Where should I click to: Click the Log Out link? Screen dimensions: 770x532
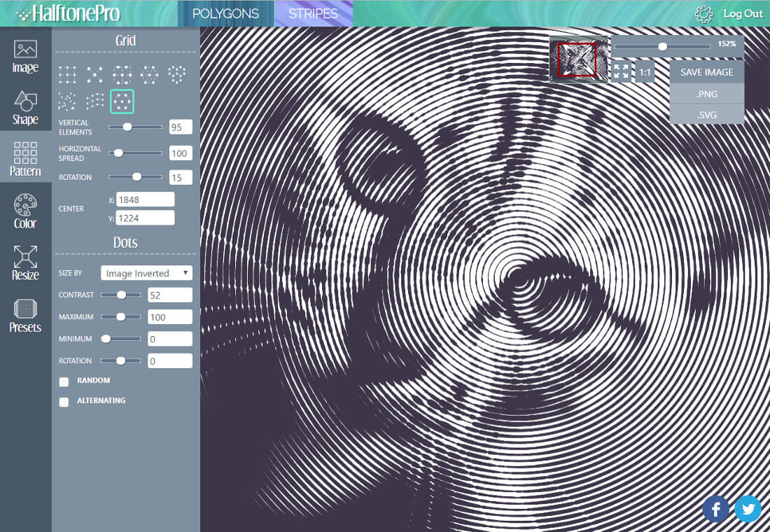point(743,14)
